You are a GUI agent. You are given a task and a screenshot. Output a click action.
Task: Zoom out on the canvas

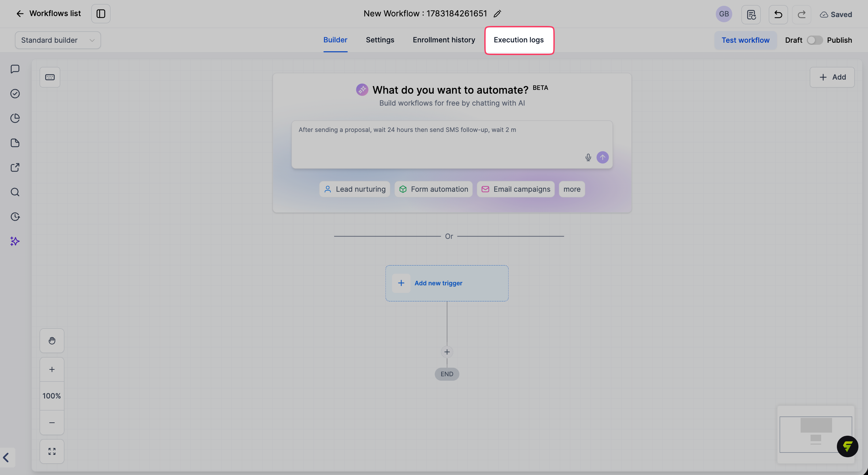[52, 423]
